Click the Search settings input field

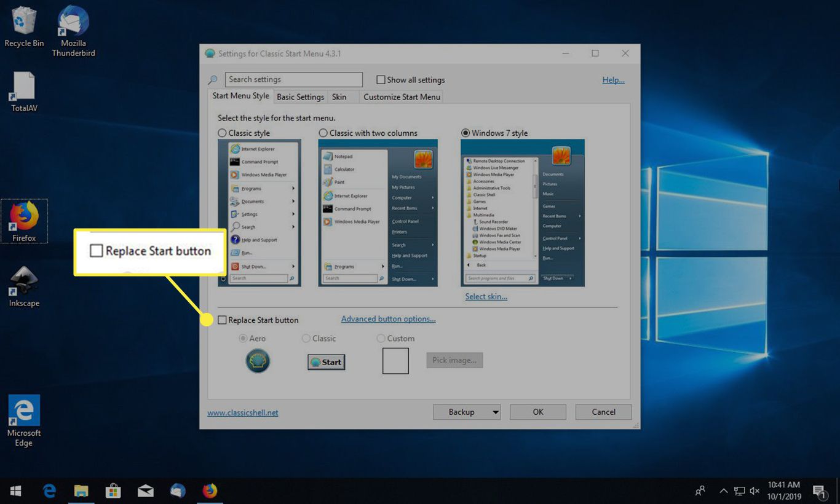coord(294,79)
